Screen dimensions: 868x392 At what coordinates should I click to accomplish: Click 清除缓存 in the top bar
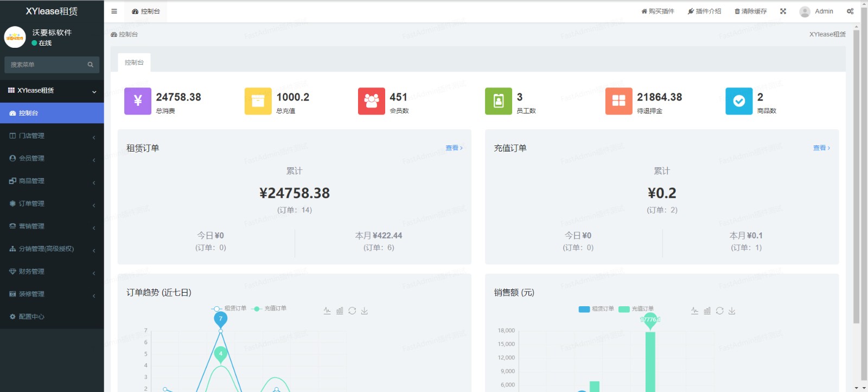(x=751, y=11)
